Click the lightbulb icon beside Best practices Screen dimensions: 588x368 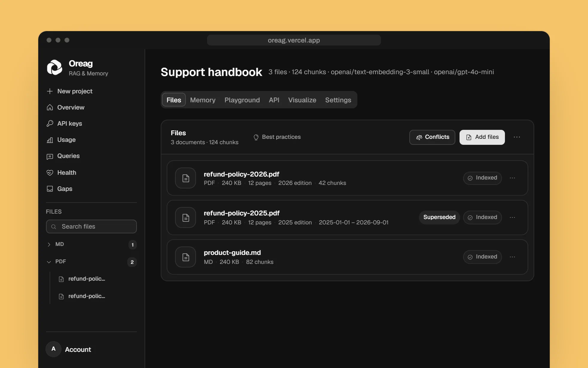256,137
